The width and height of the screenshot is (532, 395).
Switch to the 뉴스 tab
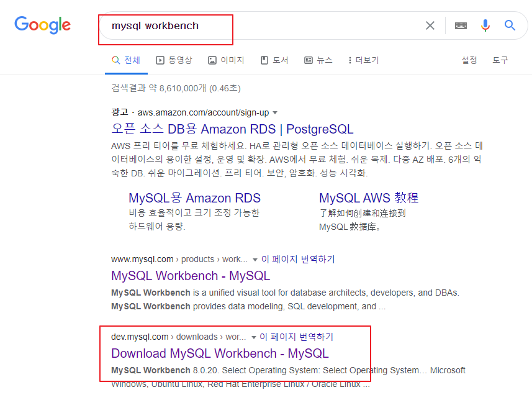pos(318,60)
